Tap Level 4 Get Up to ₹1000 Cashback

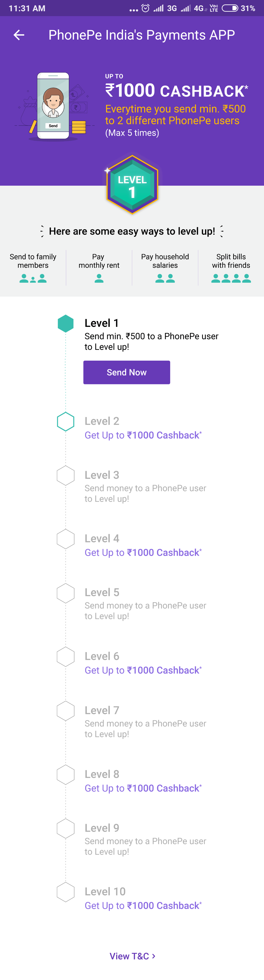[143, 552]
